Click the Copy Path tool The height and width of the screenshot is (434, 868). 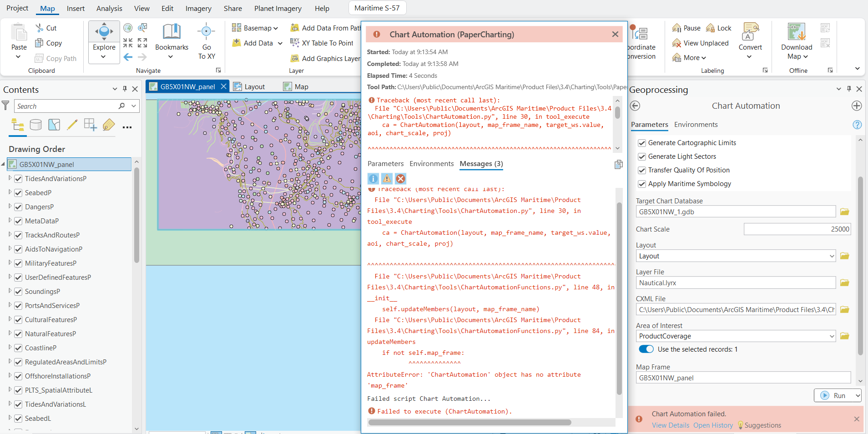pos(56,58)
